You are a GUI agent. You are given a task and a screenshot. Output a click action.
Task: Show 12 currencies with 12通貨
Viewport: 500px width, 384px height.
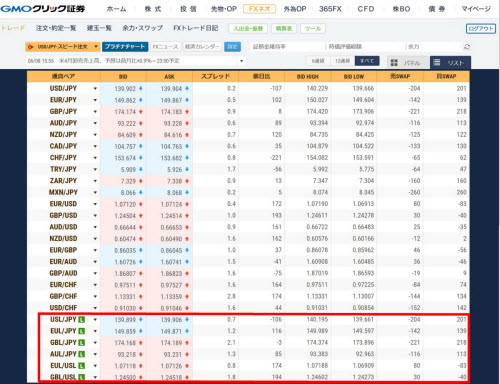coord(342,61)
